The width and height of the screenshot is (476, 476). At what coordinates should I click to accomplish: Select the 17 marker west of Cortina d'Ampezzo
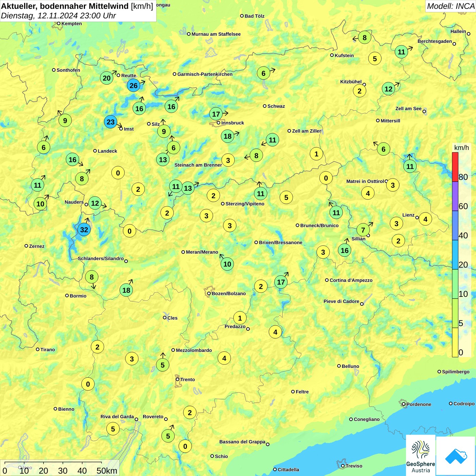point(281,282)
